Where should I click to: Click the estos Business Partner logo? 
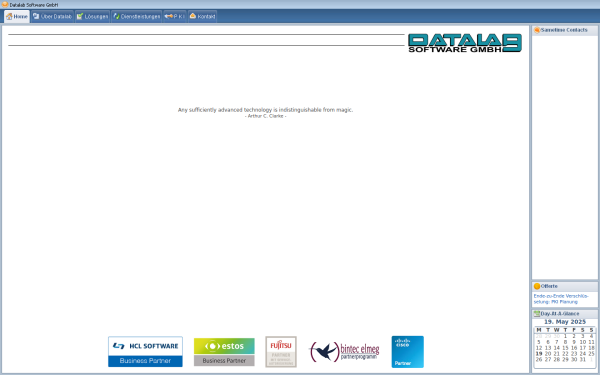(224, 352)
